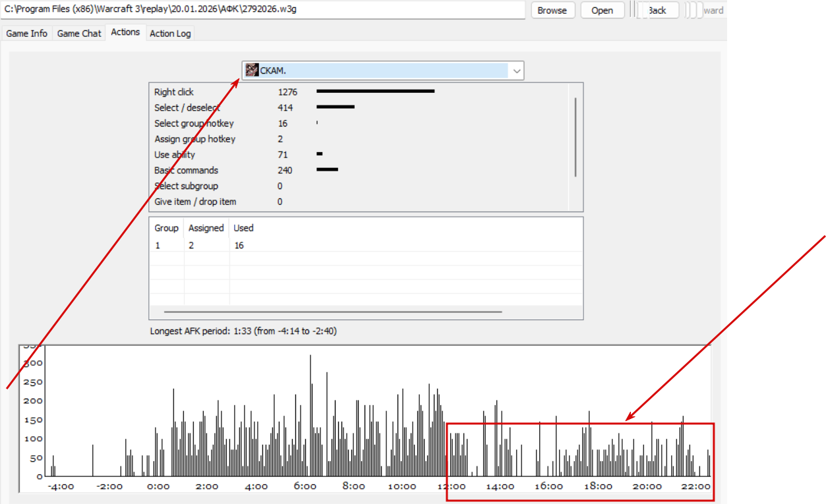The image size is (826, 504).
Task: Go back with the Back button
Action: click(657, 11)
